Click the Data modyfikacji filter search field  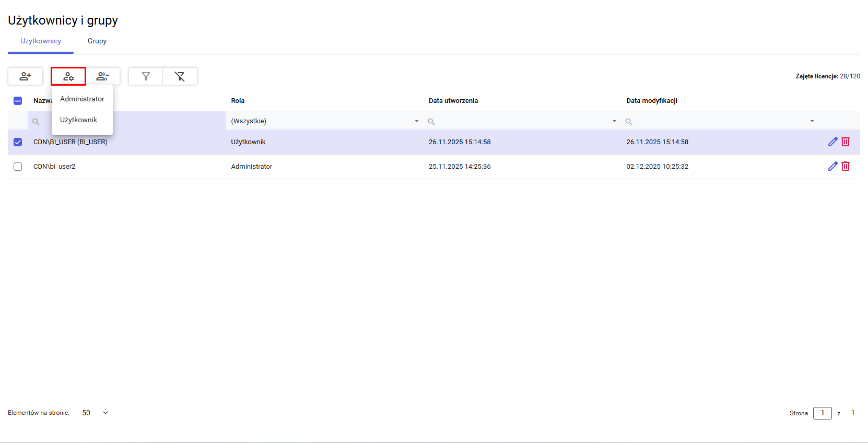[719, 121]
